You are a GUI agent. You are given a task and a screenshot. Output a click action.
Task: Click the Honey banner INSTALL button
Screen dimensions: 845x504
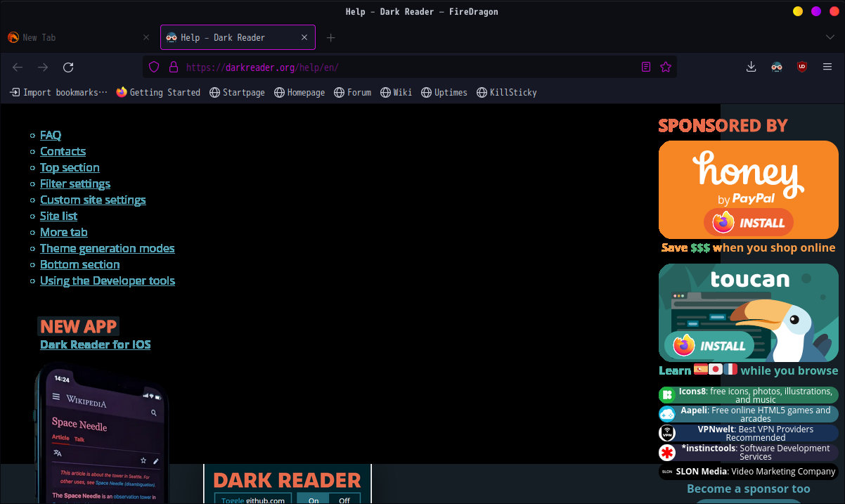pyautogui.click(x=749, y=223)
